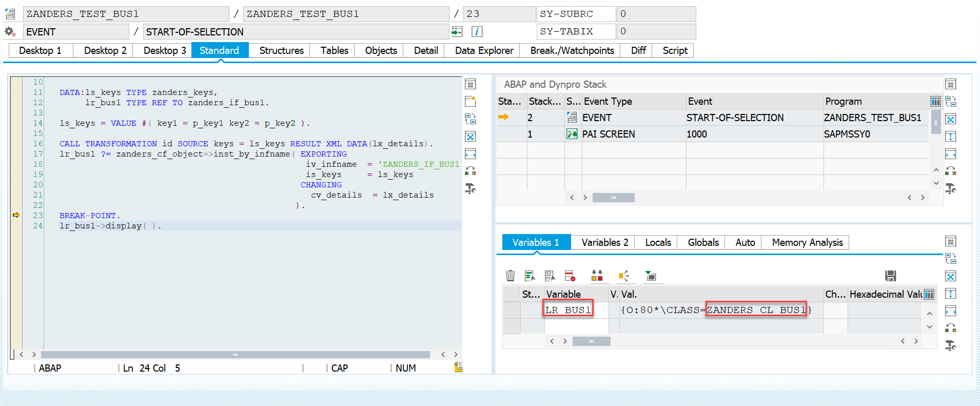Close the ABAP and Dynpro Stack tool

(951, 84)
